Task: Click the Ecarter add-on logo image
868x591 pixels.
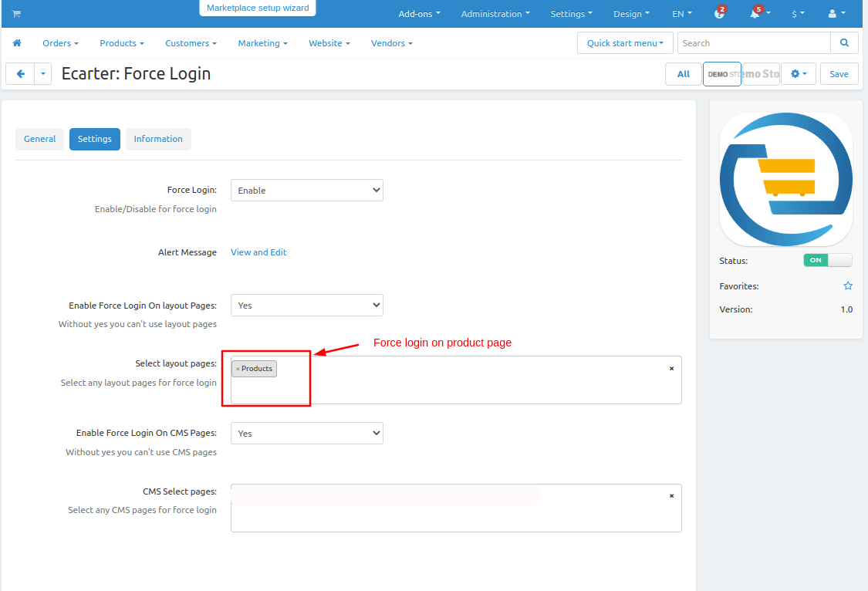Action: click(x=785, y=179)
